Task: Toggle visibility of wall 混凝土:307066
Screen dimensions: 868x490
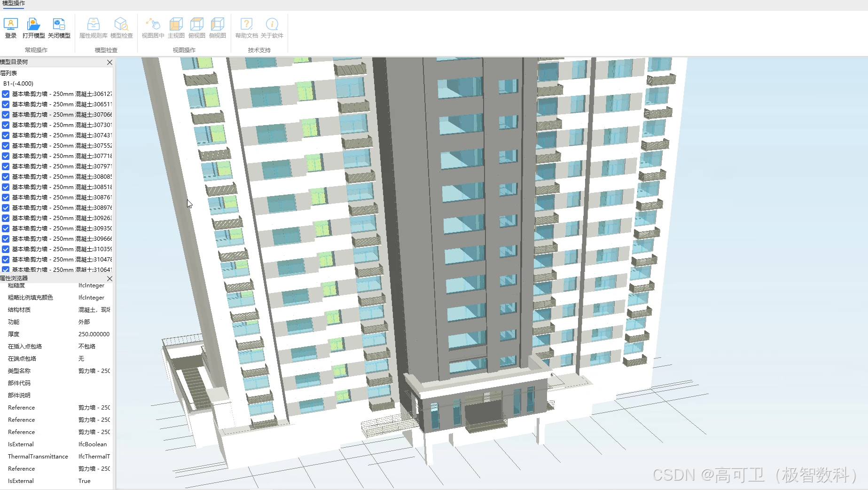Action: (x=5, y=114)
